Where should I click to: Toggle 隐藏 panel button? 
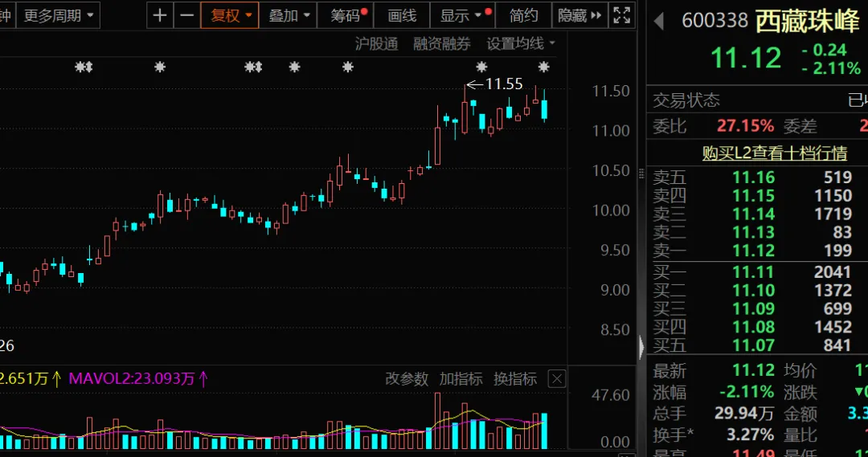coord(579,15)
